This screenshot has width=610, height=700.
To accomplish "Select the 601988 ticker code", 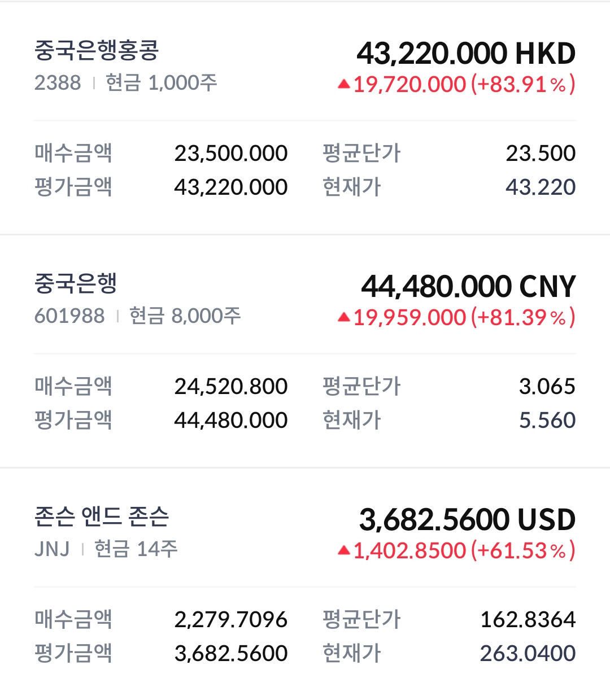I will pyautogui.click(x=69, y=316).
